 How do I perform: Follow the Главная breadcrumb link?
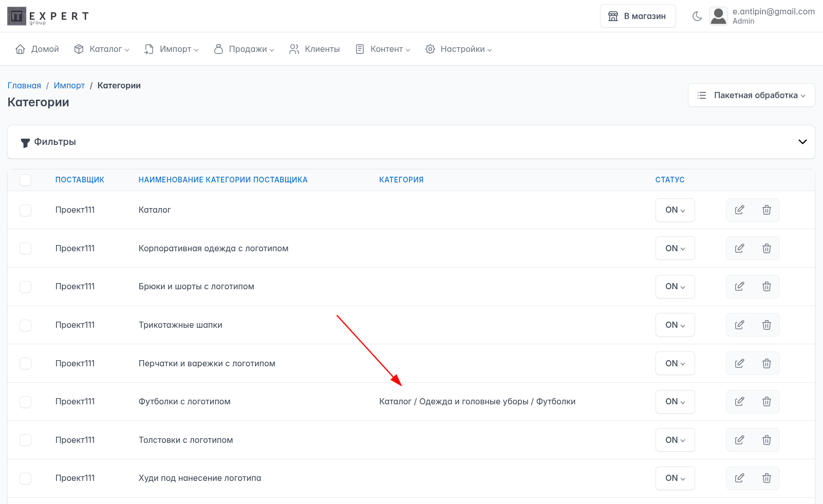tap(24, 86)
